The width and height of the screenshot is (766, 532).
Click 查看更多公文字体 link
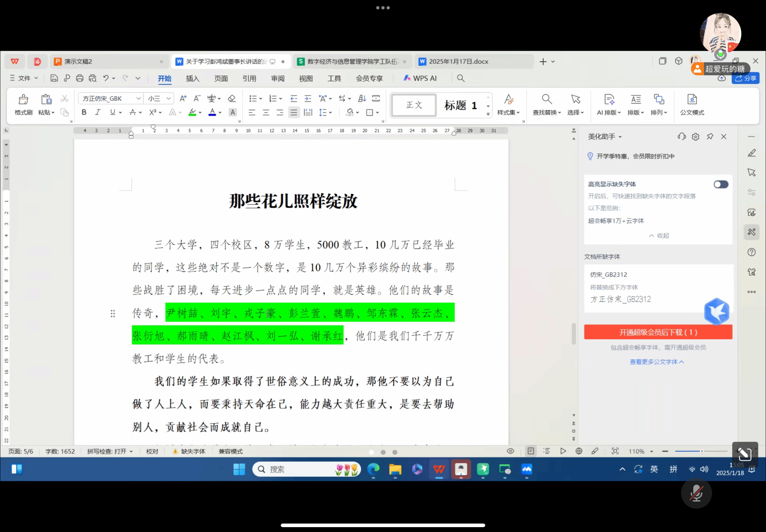[x=656, y=362]
